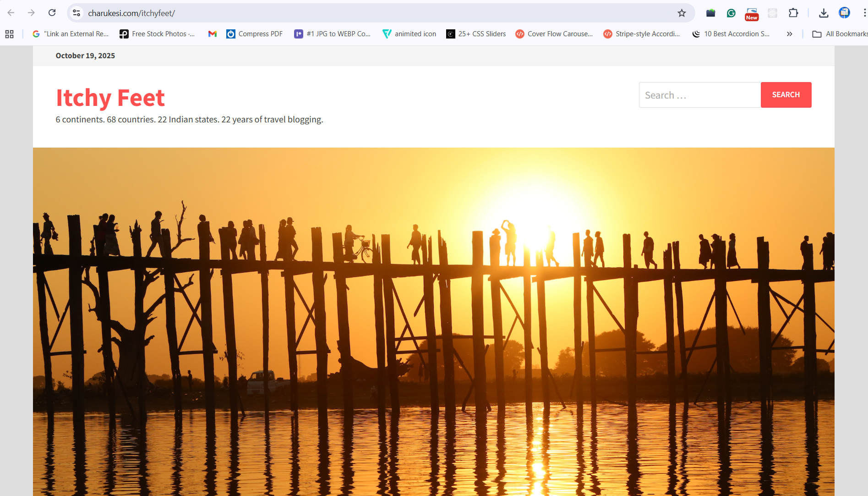Open the Chrome downloads icon
This screenshot has width=868, height=496.
coord(824,13)
